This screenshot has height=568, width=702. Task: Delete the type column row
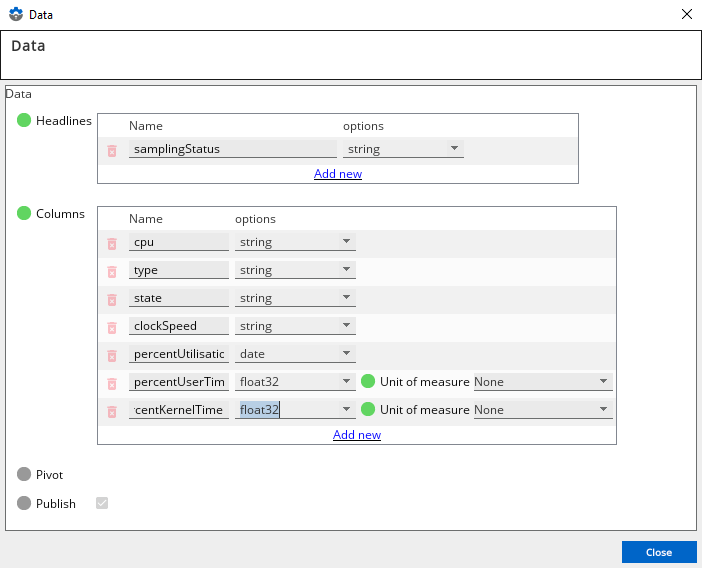point(112,272)
